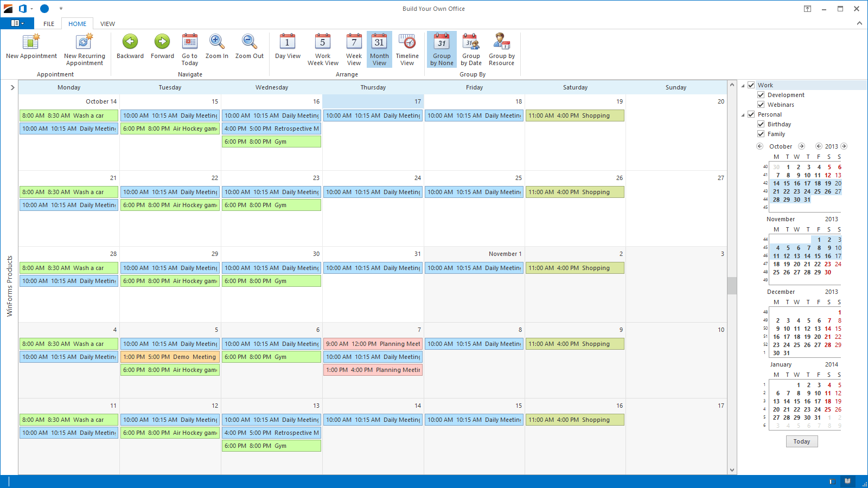Create a New Recurring Appointment
Viewport: 868px width, 488px height.
click(x=85, y=49)
